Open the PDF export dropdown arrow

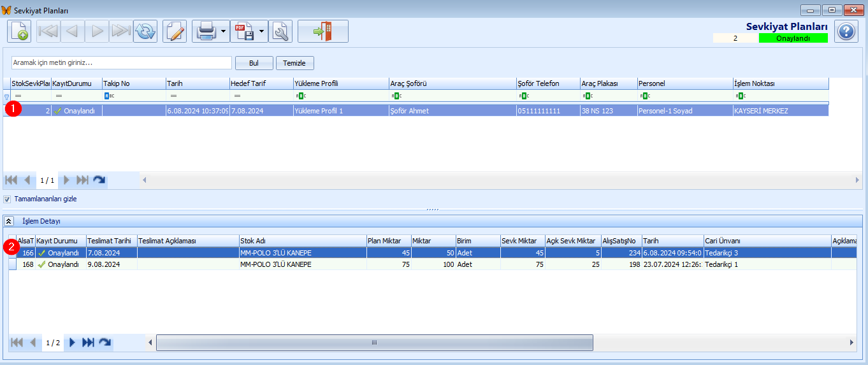click(x=262, y=31)
